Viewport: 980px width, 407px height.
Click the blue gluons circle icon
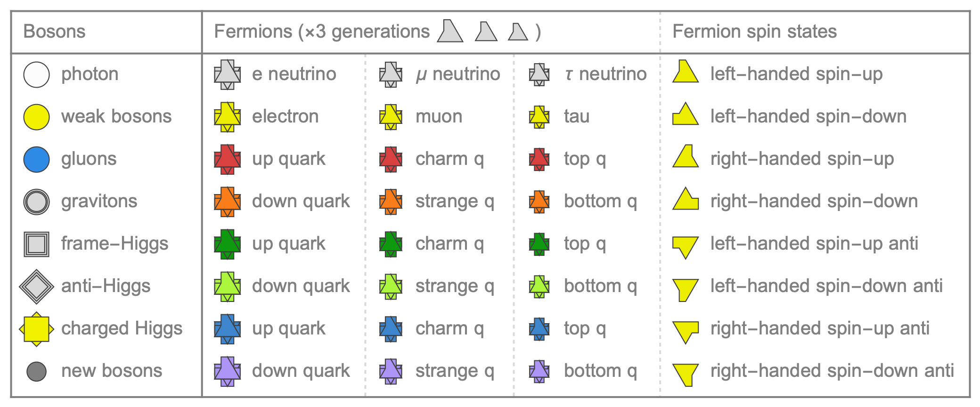pyautogui.click(x=36, y=159)
